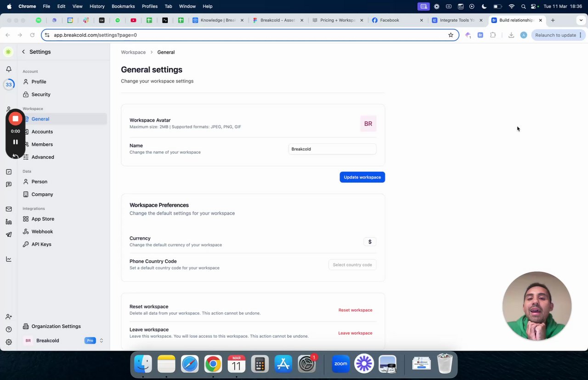Open the Select country code dropdown
The width and height of the screenshot is (588, 380).
pos(352,265)
